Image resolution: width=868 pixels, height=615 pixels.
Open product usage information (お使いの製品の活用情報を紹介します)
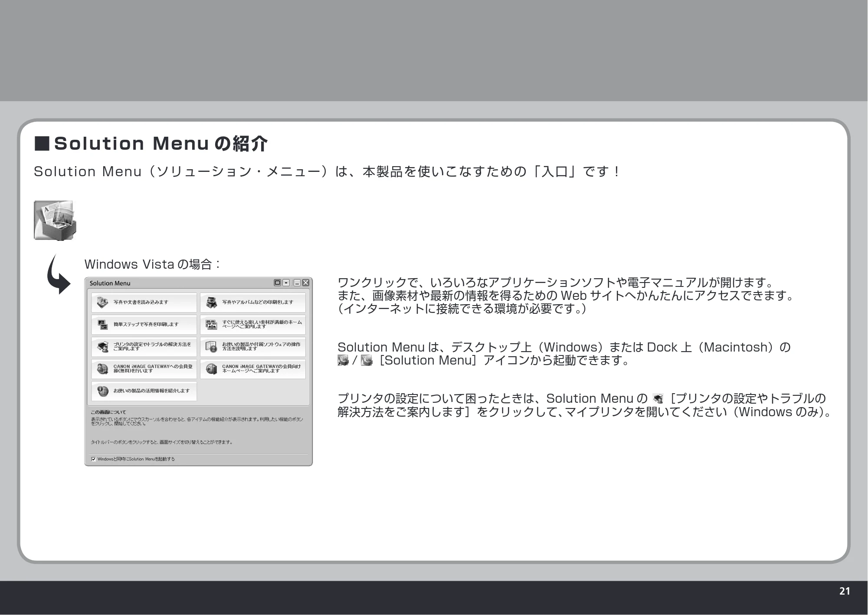click(x=144, y=391)
